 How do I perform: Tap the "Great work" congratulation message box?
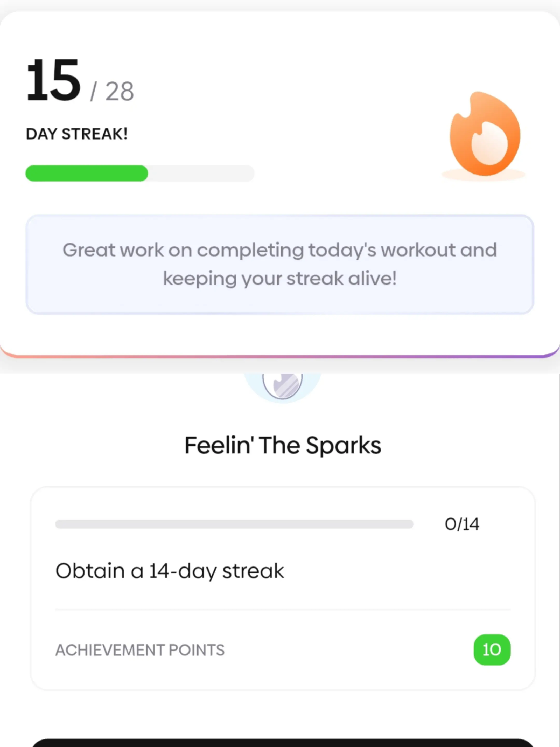click(x=280, y=264)
